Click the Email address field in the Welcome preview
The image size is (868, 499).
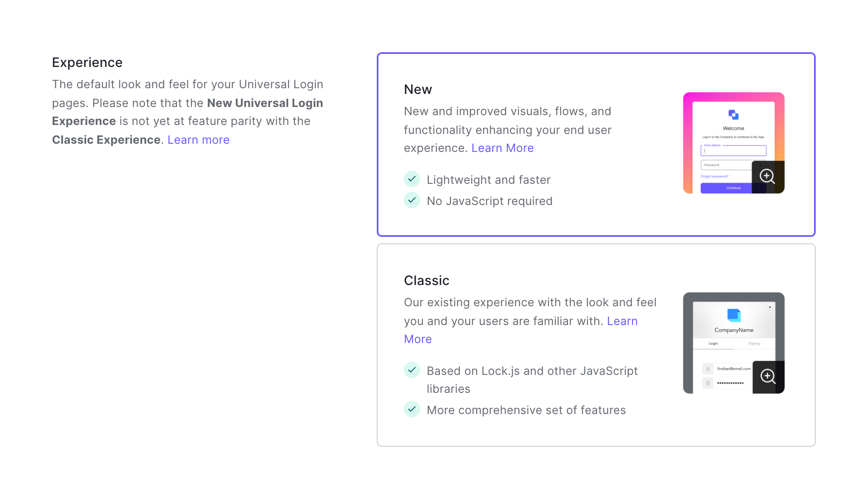[734, 151]
